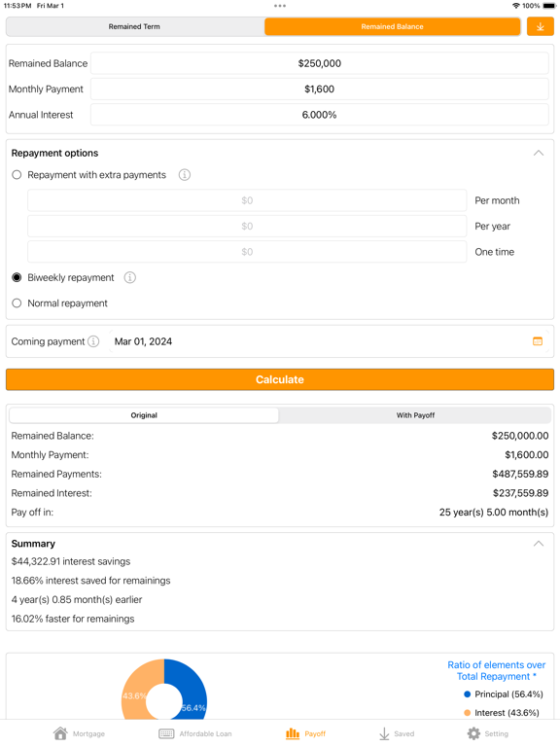
Task: Select the $1,600.00 Monthly Payment result
Action: pos(527,455)
